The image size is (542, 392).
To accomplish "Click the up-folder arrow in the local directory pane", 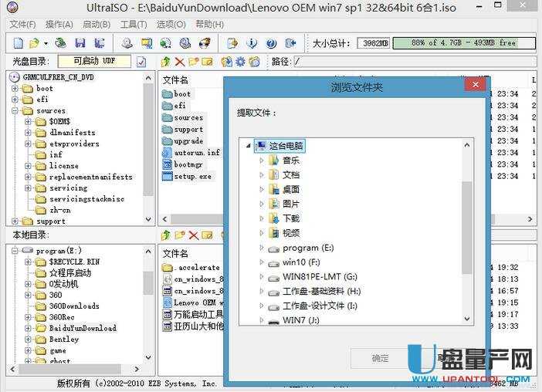I will point(165,235).
